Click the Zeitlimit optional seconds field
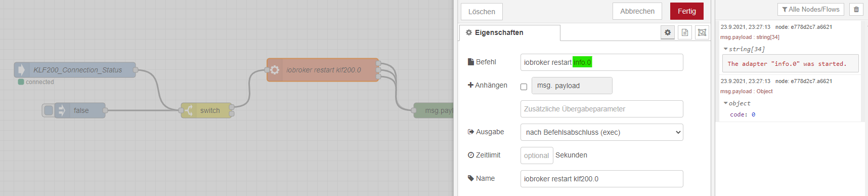This screenshot has width=868, height=196. (x=537, y=155)
